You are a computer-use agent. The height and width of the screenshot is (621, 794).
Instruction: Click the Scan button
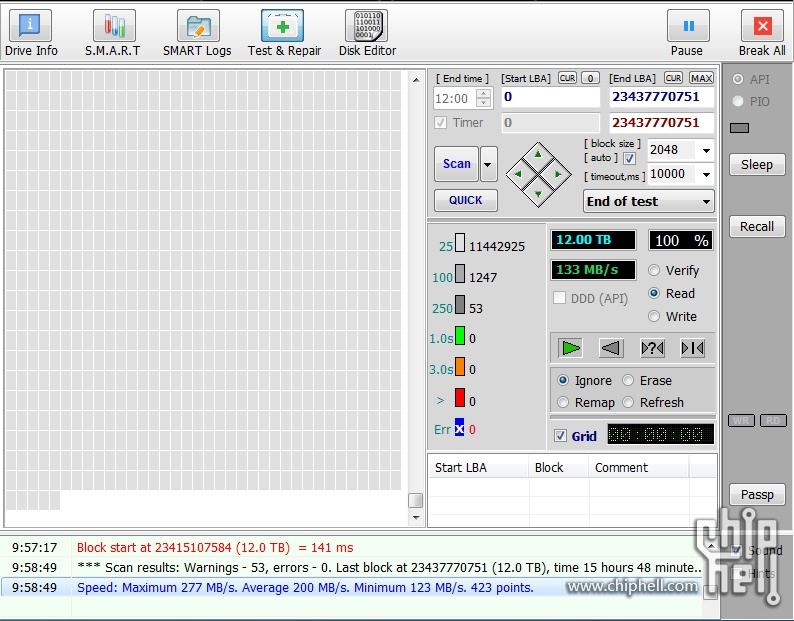456,164
